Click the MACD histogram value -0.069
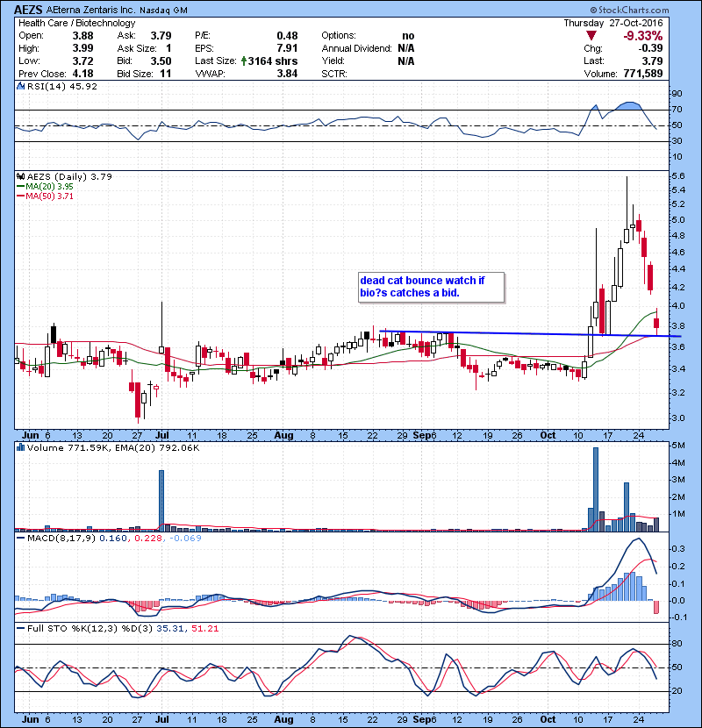The image size is (702, 728). pyautogui.click(x=185, y=539)
